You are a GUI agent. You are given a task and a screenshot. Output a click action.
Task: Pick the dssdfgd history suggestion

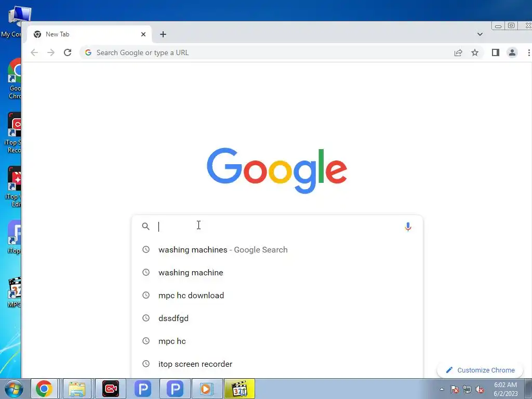[277, 318]
